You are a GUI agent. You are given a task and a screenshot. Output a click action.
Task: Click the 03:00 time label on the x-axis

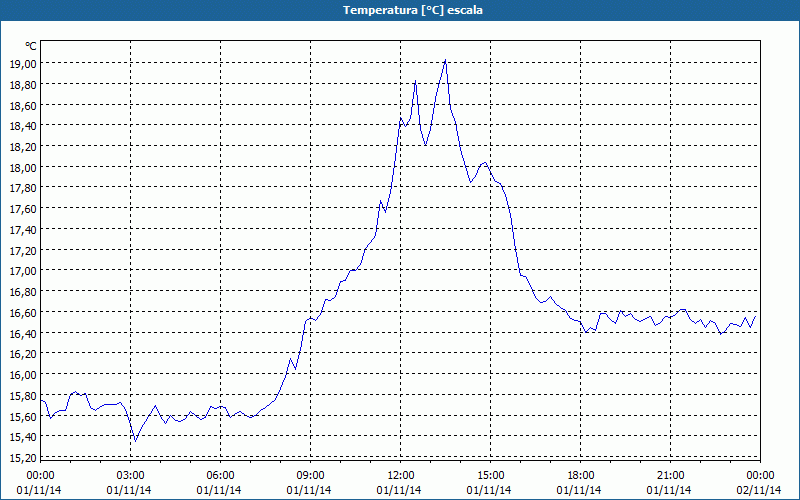[x=130, y=476]
